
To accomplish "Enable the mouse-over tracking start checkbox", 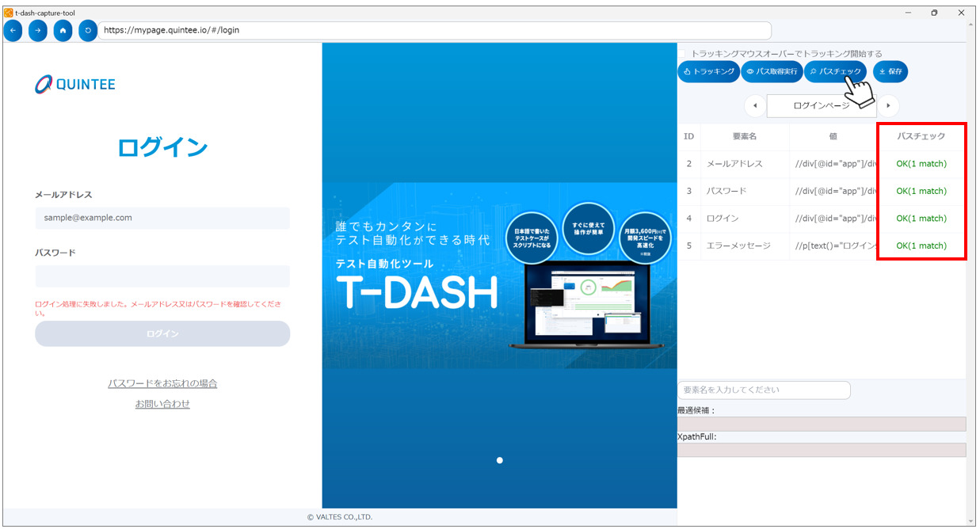I will (683, 54).
